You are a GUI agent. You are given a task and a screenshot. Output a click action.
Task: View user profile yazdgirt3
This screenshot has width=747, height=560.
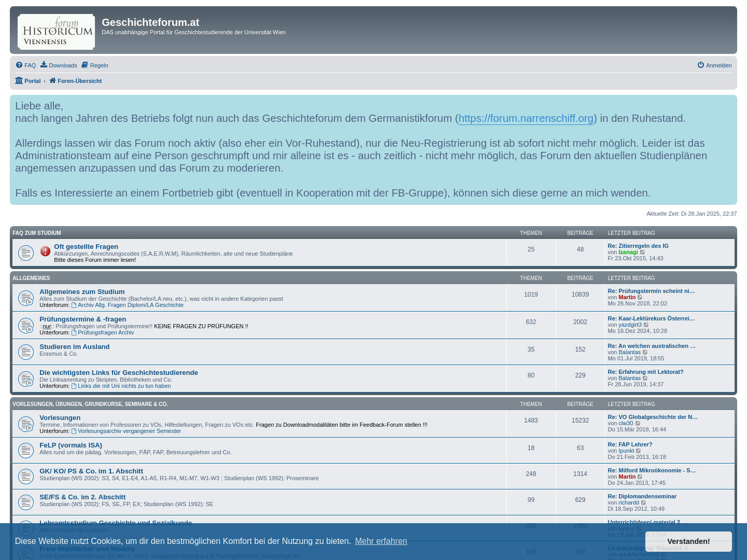click(630, 325)
